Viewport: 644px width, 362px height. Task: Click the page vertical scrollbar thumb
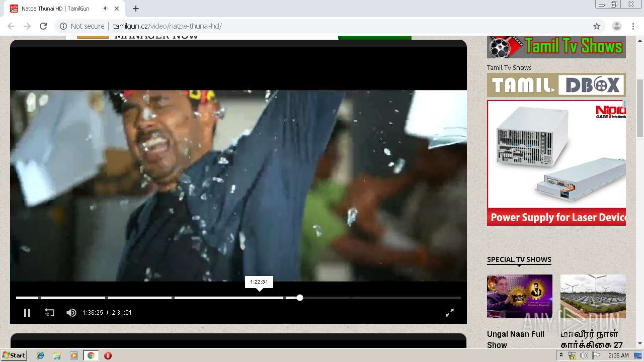(x=640, y=108)
